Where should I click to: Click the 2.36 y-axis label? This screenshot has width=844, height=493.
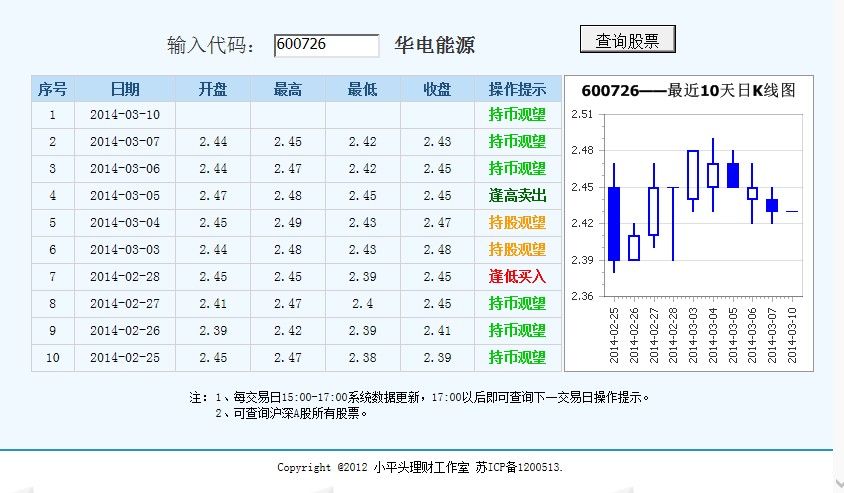tap(582, 296)
